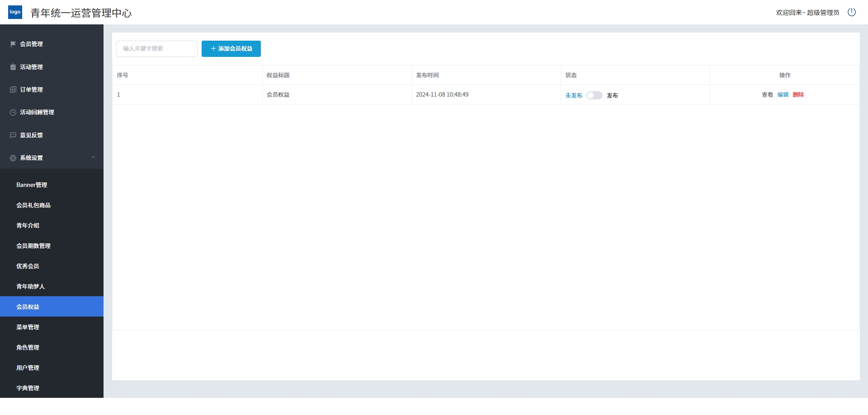
Task: Collapse the 系统设置 menu chevron
Action: point(93,157)
